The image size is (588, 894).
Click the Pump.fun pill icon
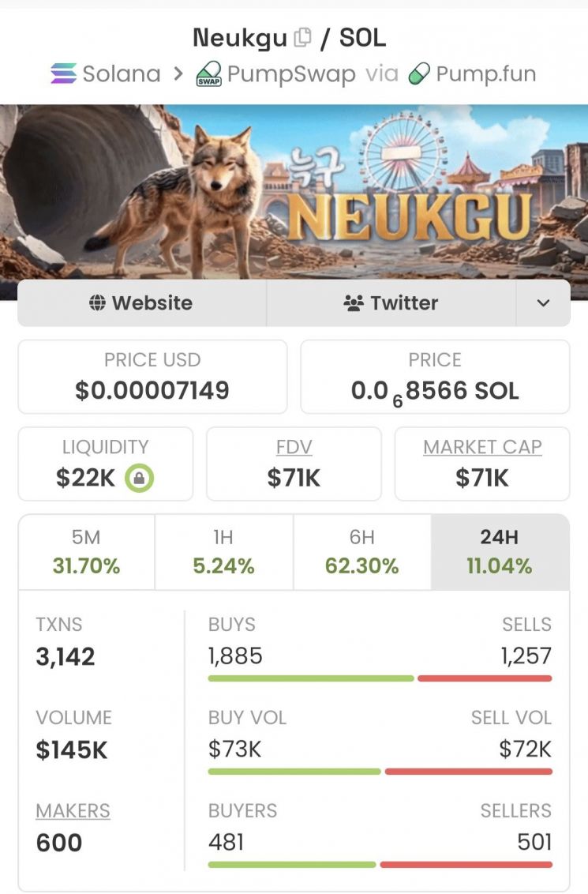419,74
